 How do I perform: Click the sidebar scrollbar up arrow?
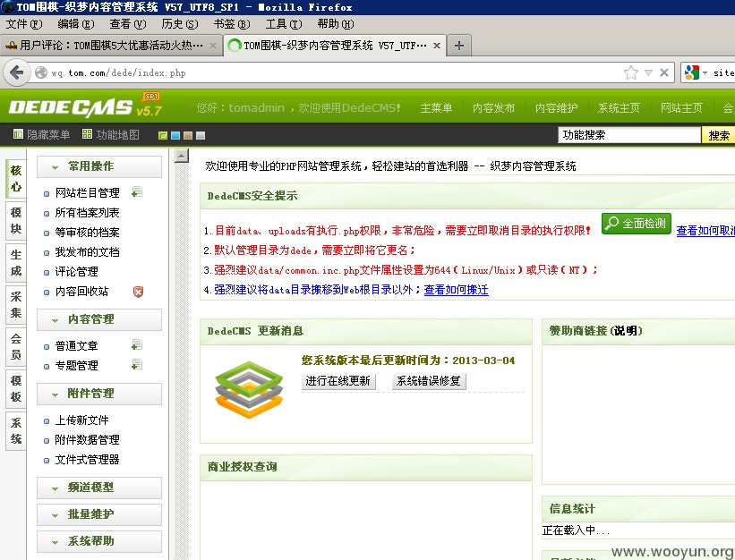182,156
